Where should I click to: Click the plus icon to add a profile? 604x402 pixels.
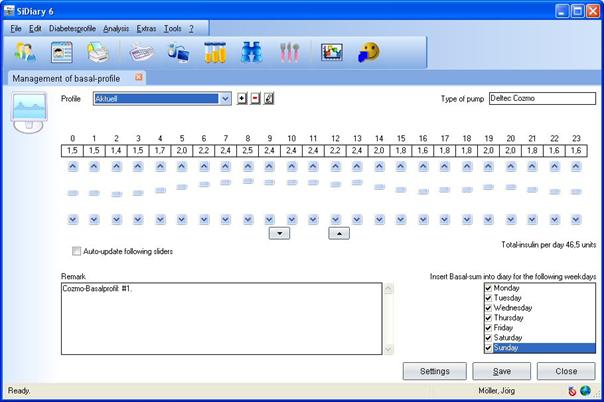240,99
